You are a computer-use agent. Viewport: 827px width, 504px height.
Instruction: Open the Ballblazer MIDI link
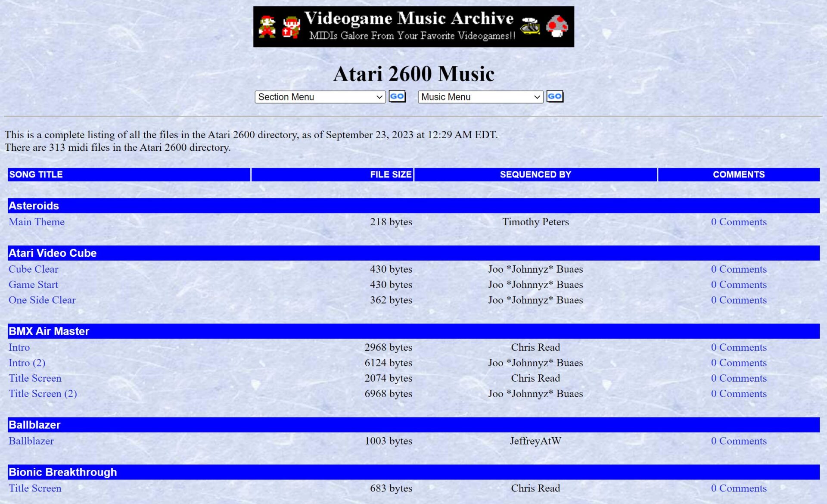click(31, 441)
